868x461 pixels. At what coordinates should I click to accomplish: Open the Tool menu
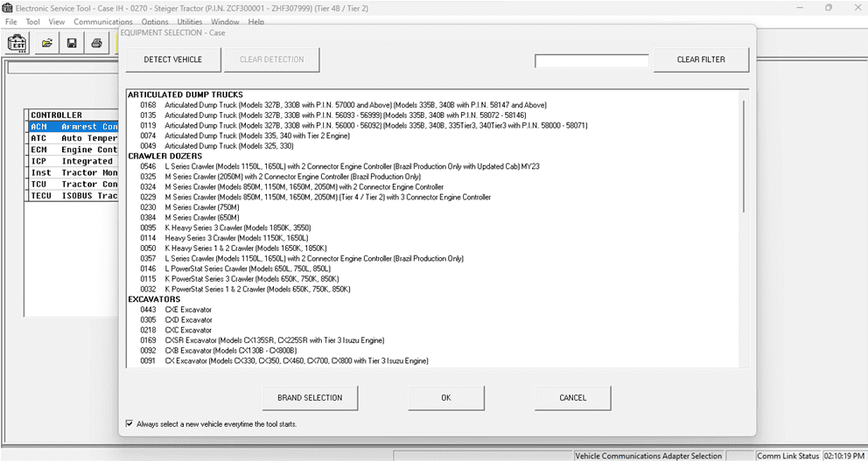pyautogui.click(x=32, y=22)
